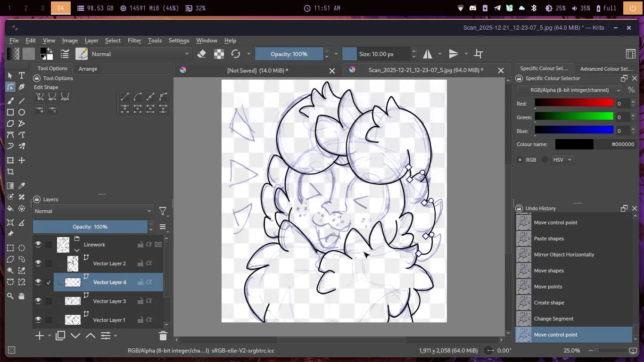Hide Vector Layer 2 using eye icon
Screen dimensions: 644x362
(38, 263)
